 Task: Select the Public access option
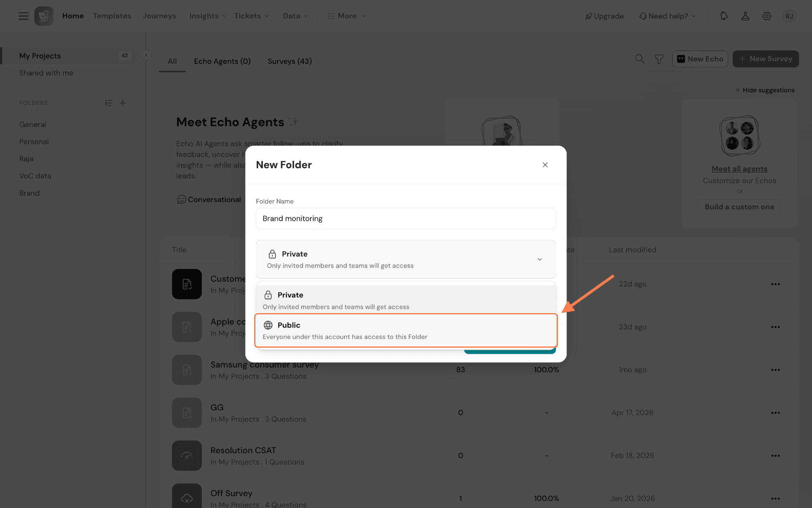[406, 331]
